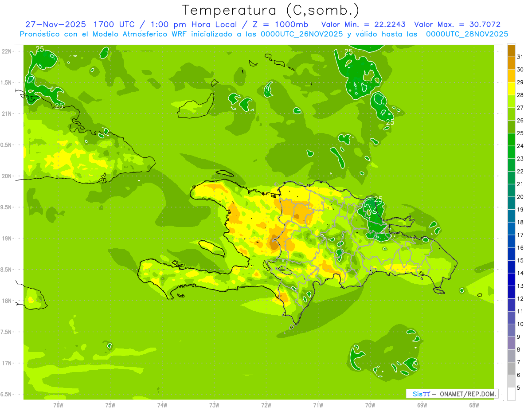Click the legend value "31"
532x411 pixels.
520,57
